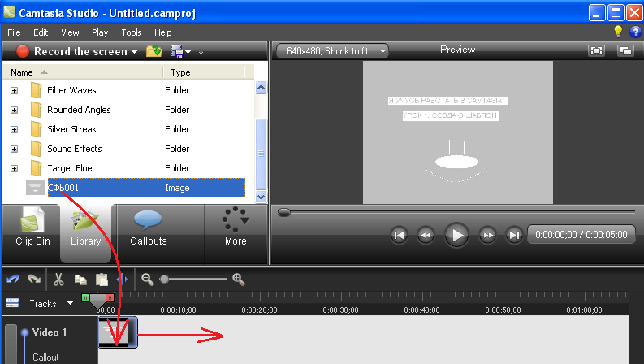Image resolution: width=644 pixels, height=364 pixels.
Task: Open the View menu
Action: pos(70,32)
